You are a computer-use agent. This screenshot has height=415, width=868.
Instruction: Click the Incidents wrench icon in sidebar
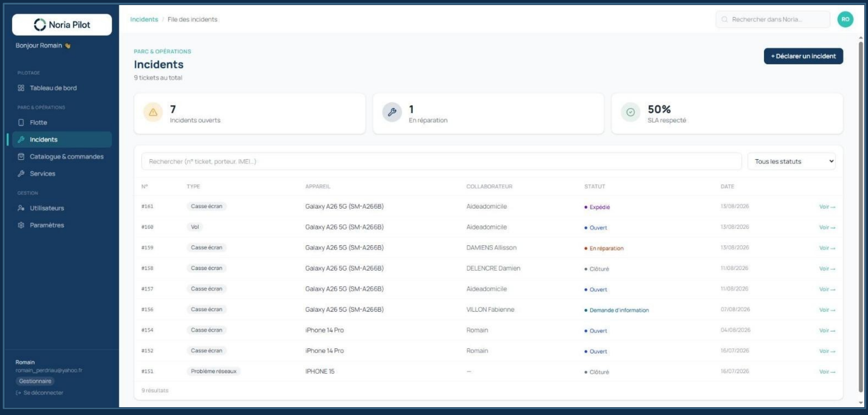21,139
